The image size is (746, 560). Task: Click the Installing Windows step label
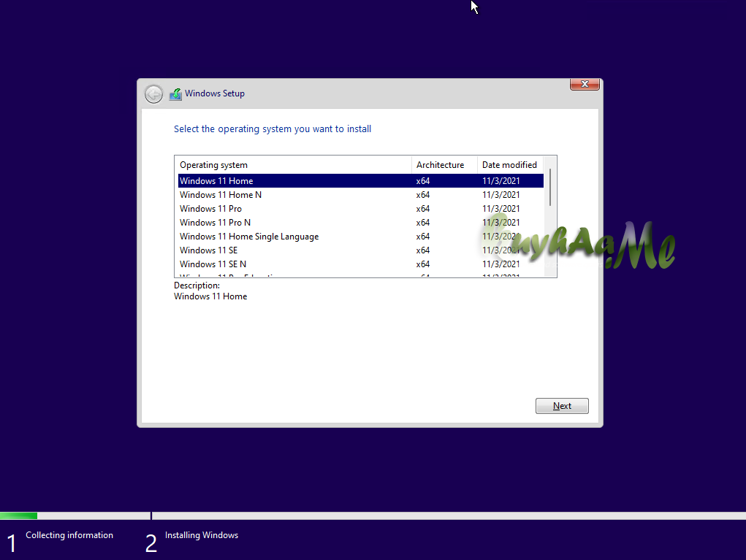coord(202,535)
